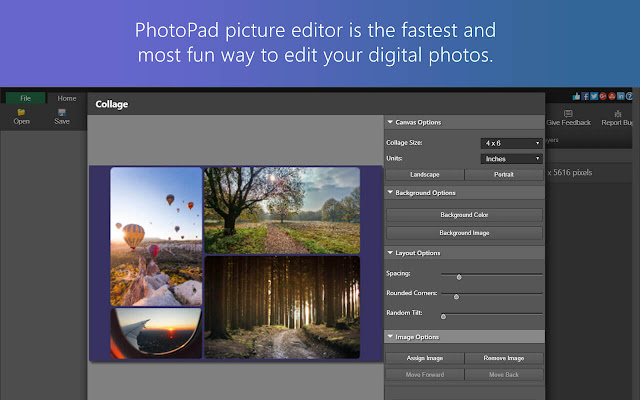The height and width of the screenshot is (400, 640).
Task: Share via the Twitter icon
Action: pyautogui.click(x=595, y=96)
